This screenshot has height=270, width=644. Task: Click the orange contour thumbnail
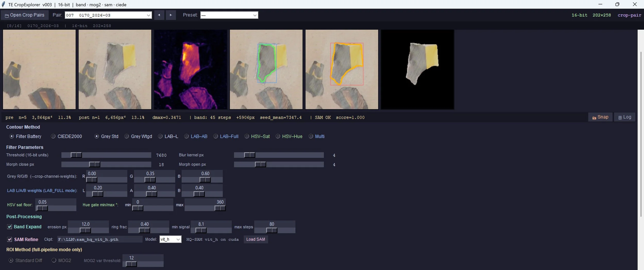[342, 69]
